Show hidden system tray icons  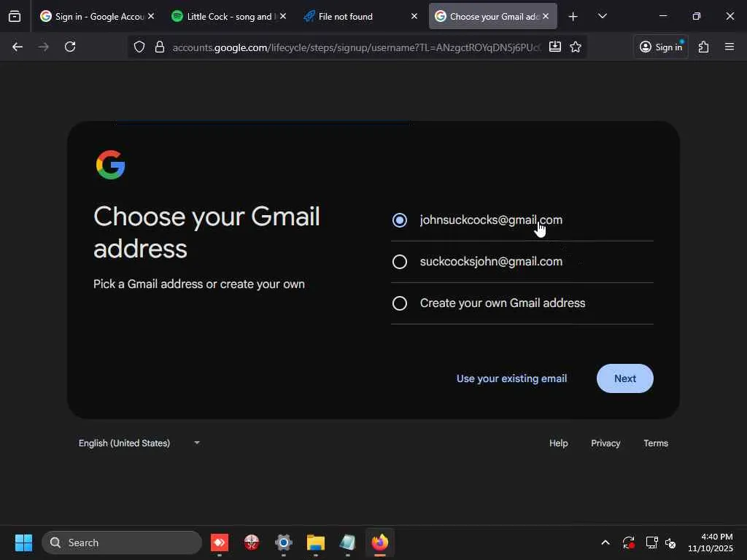click(x=605, y=542)
